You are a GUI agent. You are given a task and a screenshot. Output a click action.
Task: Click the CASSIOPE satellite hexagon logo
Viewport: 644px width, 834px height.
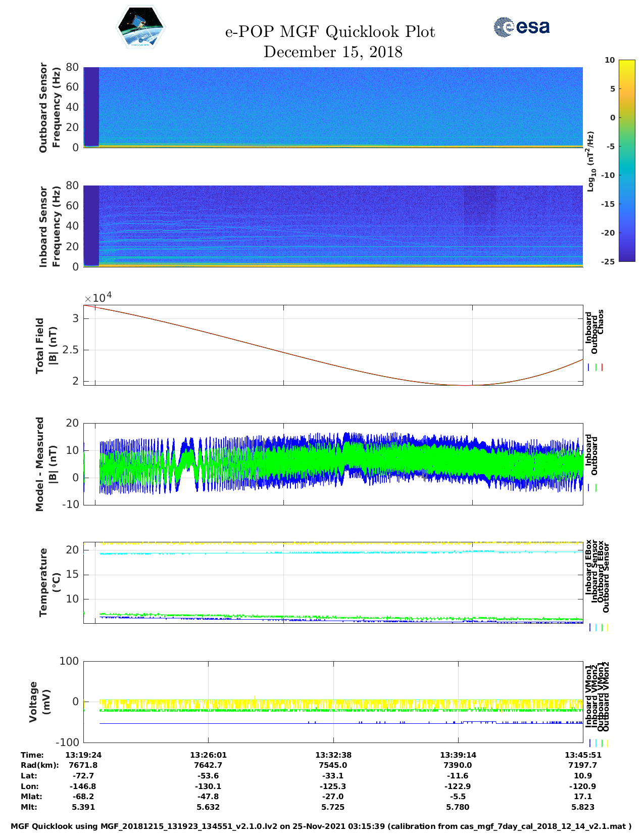140,28
